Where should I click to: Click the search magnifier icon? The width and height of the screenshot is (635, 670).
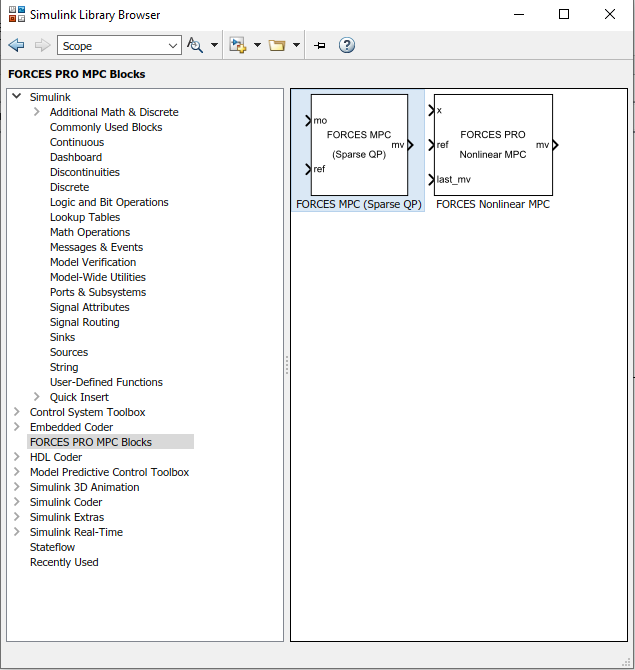(195, 45)
